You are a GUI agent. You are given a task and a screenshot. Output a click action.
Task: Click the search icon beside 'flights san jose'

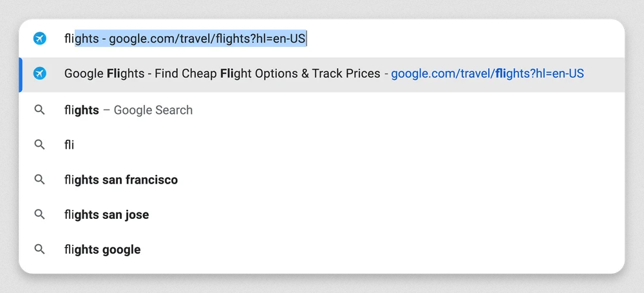point(39,214)
